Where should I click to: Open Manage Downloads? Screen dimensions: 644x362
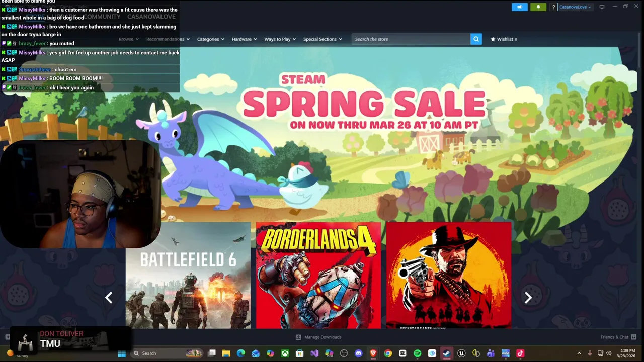click(318, 337)
